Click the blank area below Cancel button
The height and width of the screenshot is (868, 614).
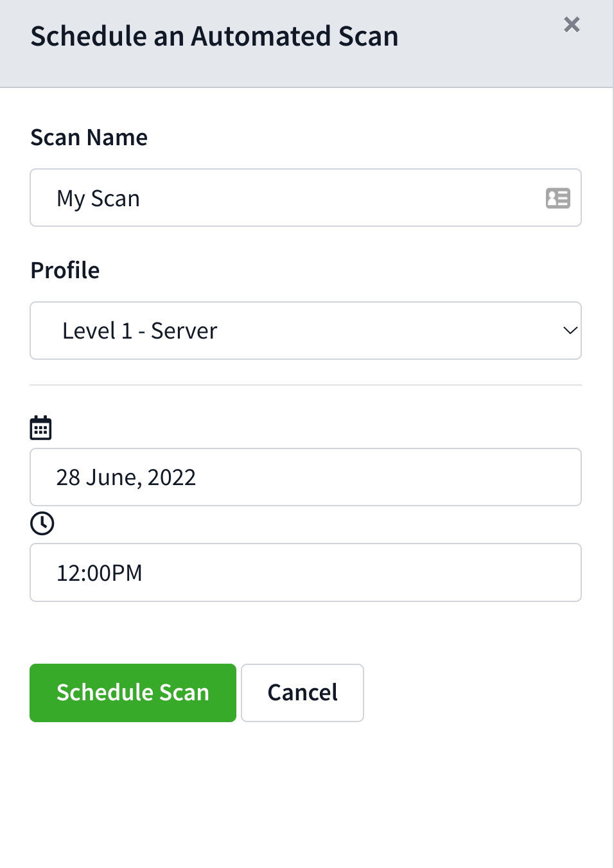pyautogui.click(x=303, y=790)
